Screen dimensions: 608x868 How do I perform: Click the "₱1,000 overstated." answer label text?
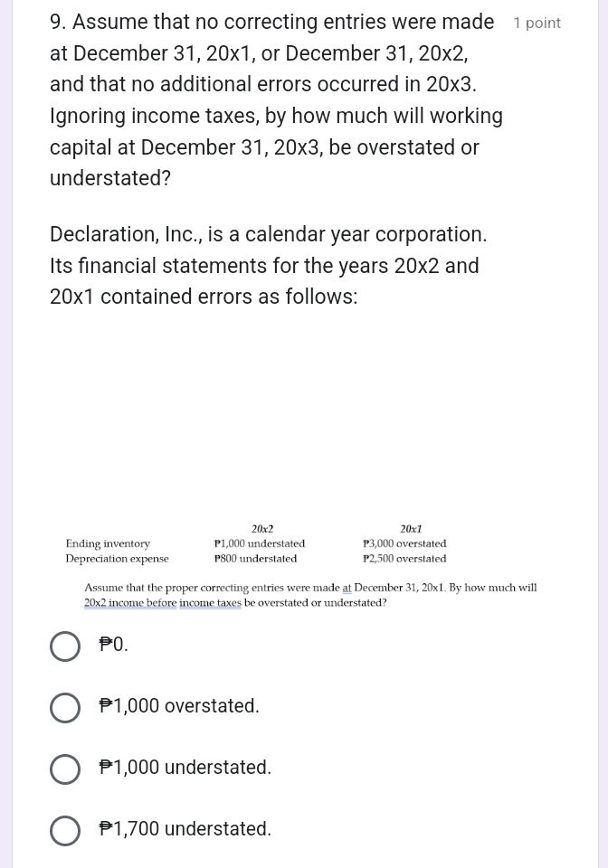point(179,706)
